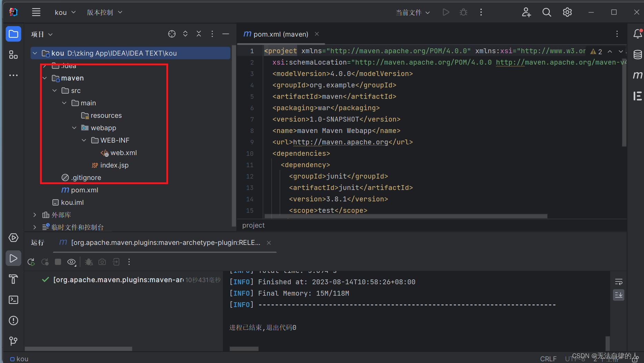Open the Structure panel on the right edge
This screenshot has width=644, height=363.
[637, 96]
